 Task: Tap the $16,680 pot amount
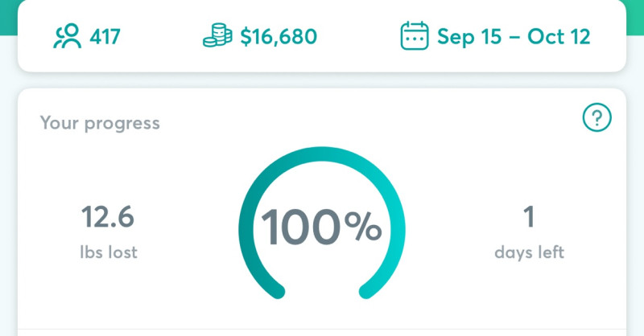[279, 37]
